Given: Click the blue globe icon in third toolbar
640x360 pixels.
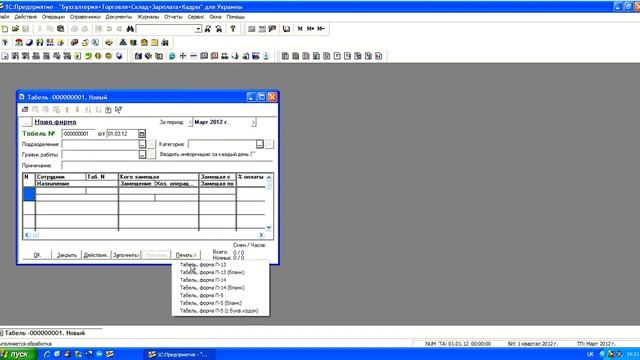Looking at the screenshot, I should (172, 56).
